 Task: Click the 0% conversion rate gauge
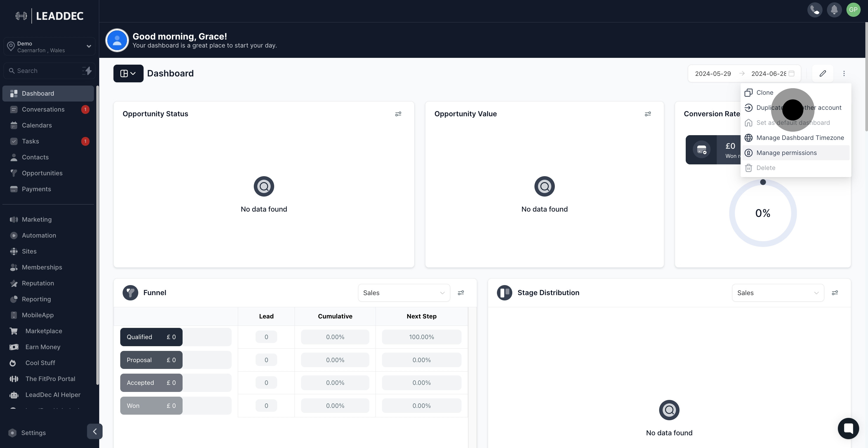[763, 213]
